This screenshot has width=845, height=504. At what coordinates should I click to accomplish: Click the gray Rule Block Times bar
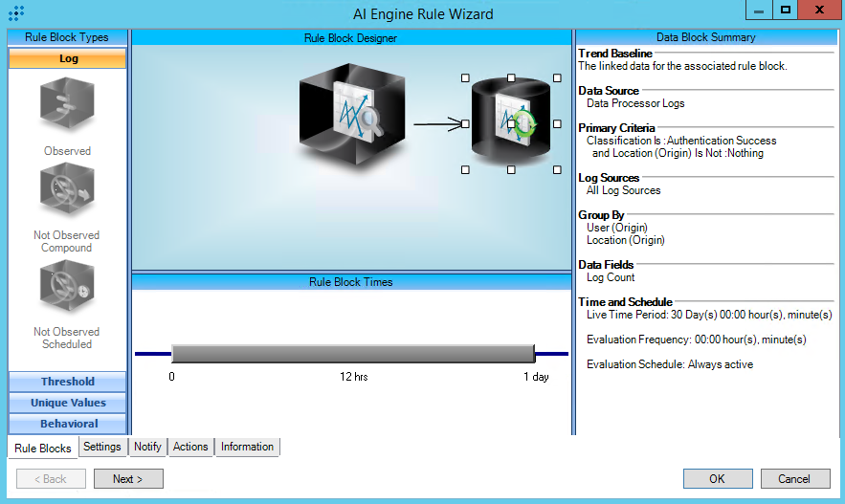[x=352, y=354]
